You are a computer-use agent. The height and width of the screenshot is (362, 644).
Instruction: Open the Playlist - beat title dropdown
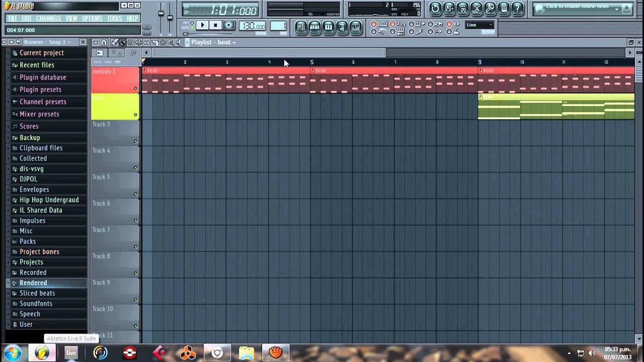(x=213, y=42)
